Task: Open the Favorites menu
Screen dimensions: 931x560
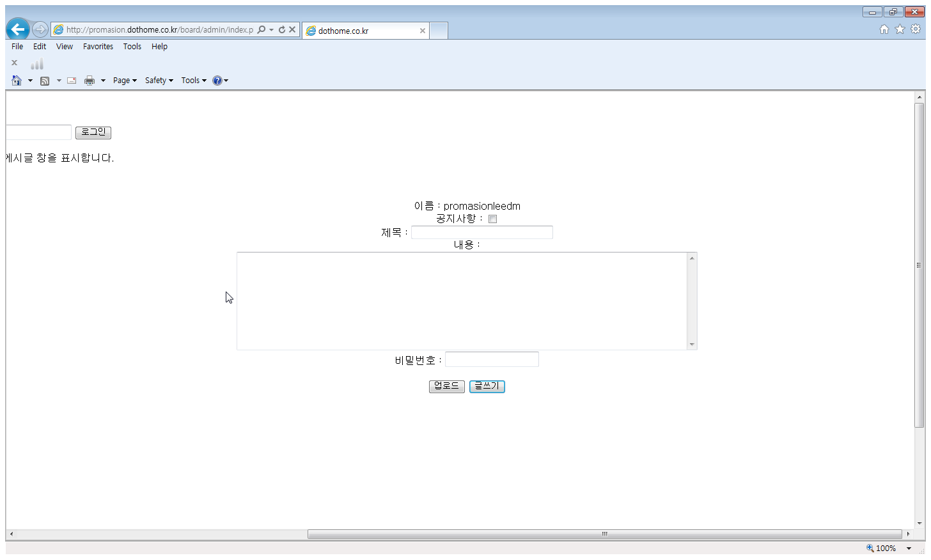Action: pos(98,47)
